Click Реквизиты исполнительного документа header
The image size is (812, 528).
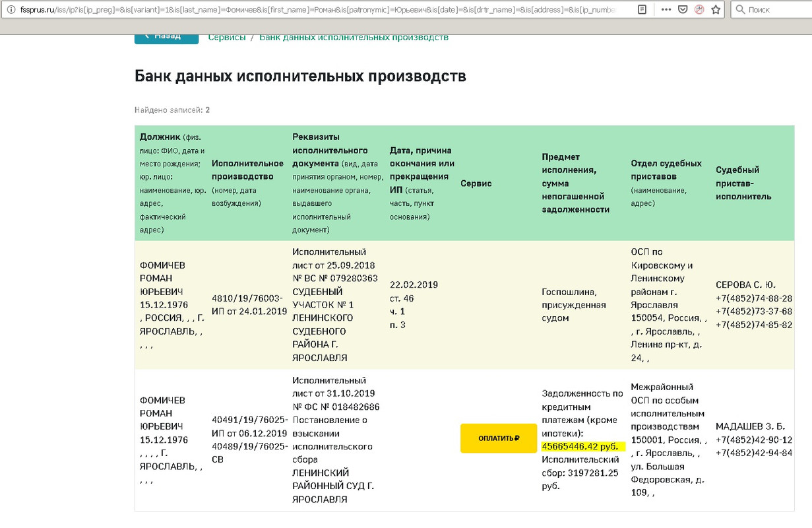(338, 183)
